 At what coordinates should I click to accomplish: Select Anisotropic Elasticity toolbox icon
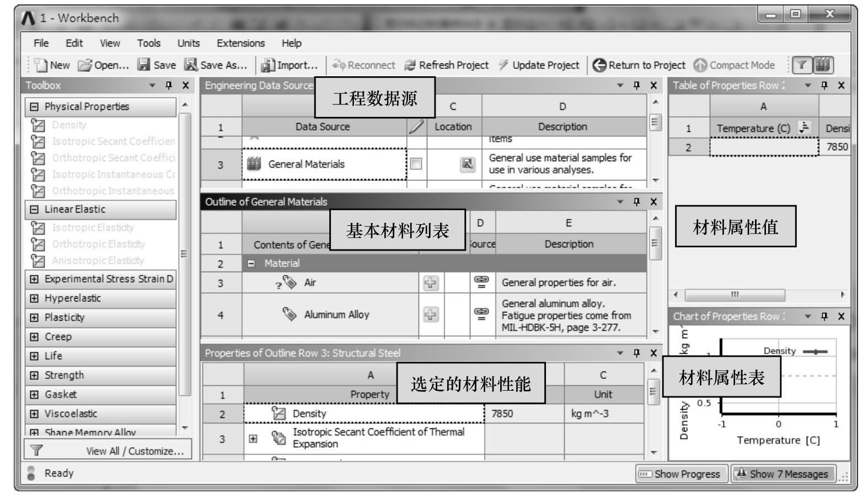(37, 261)
